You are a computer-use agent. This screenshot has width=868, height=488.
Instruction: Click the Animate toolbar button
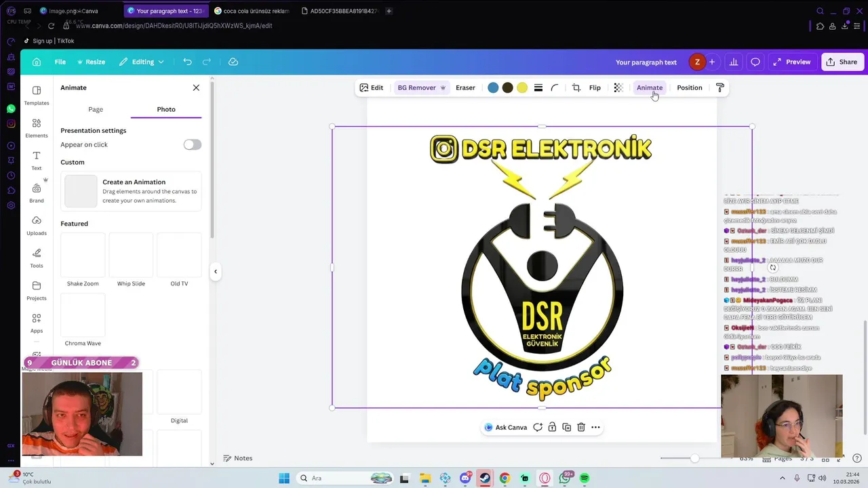pyautogui.click(x=650, y=87)
